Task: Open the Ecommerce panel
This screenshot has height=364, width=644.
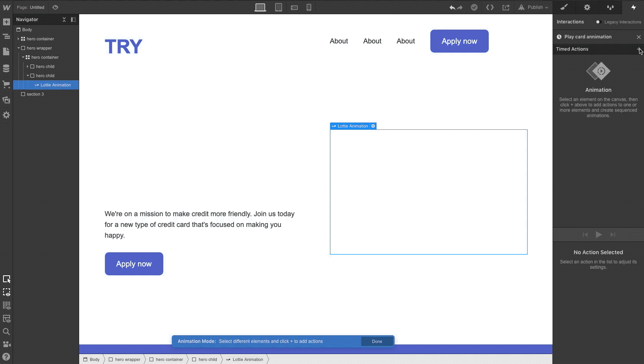Action: pos(7,85)
